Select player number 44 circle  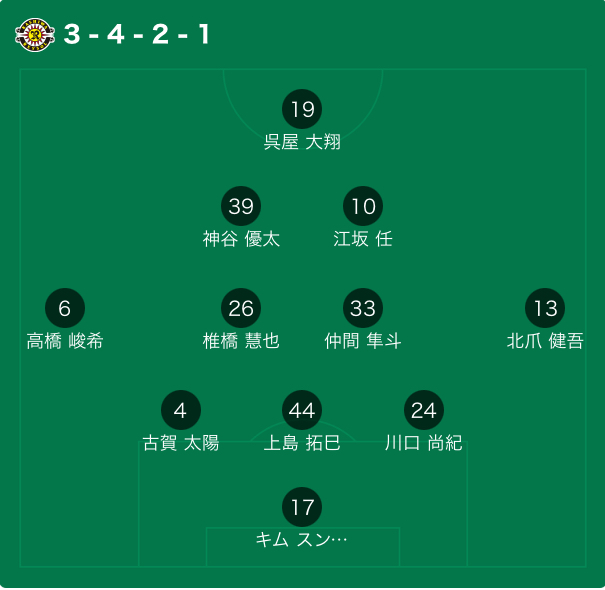coord(302,410)
